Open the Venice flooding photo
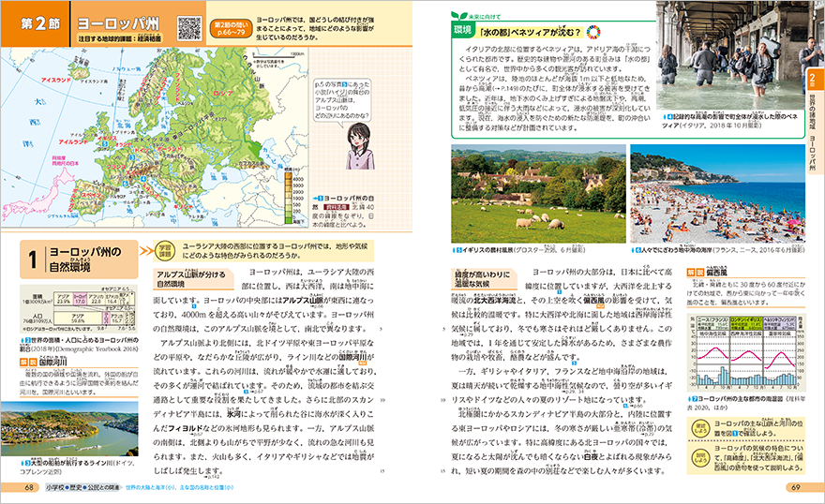This screenshot has height=504, width=825. click(x=740, y=54)
